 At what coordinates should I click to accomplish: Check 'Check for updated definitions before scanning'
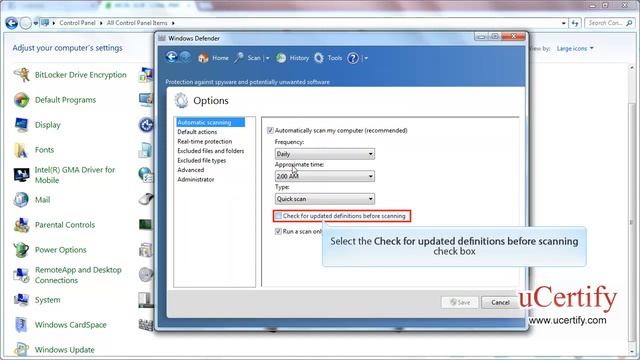pyautogui.click(x=278, y=216)
